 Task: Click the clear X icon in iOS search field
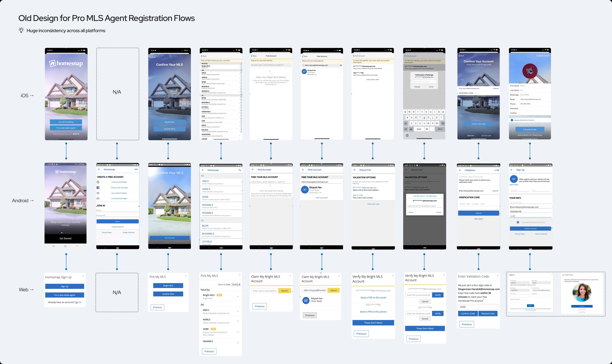[x=341, y=65]
